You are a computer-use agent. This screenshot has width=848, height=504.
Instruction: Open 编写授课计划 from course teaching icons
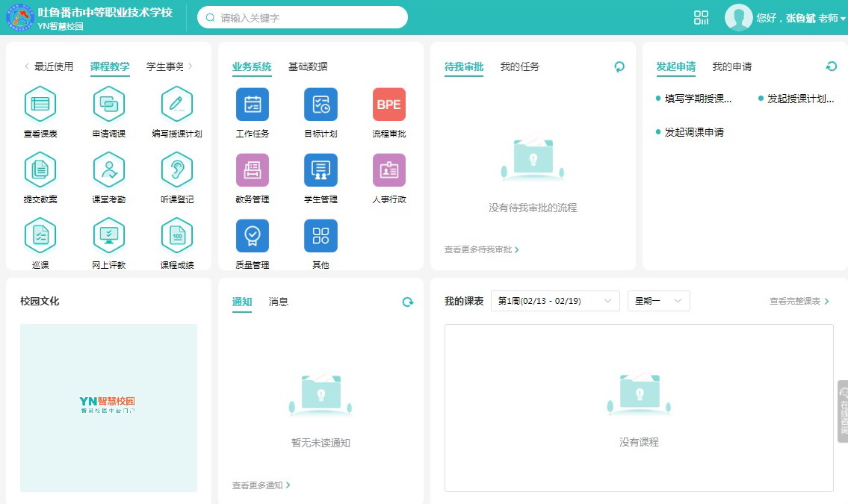coord(176,105)
